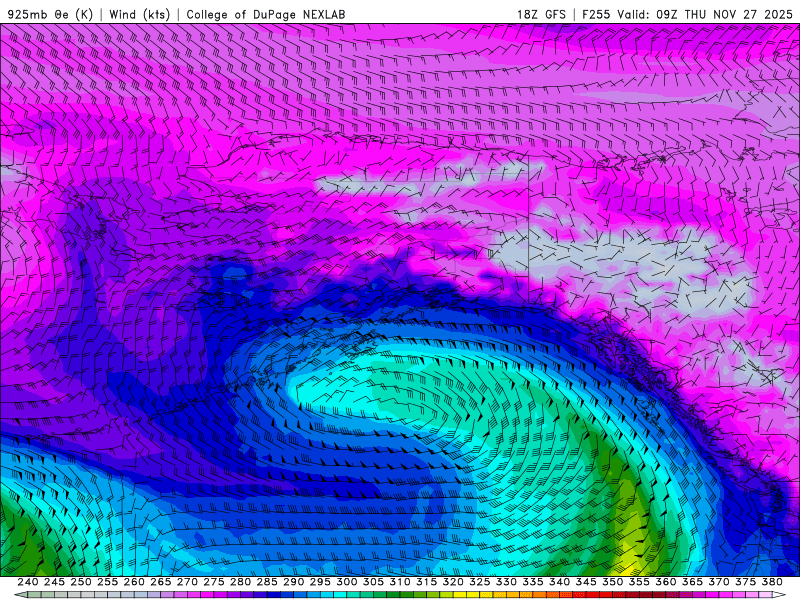Screen dimensions: 800x600
Task: Select the 365 color scale label
Action: click(x=692, y=582)
